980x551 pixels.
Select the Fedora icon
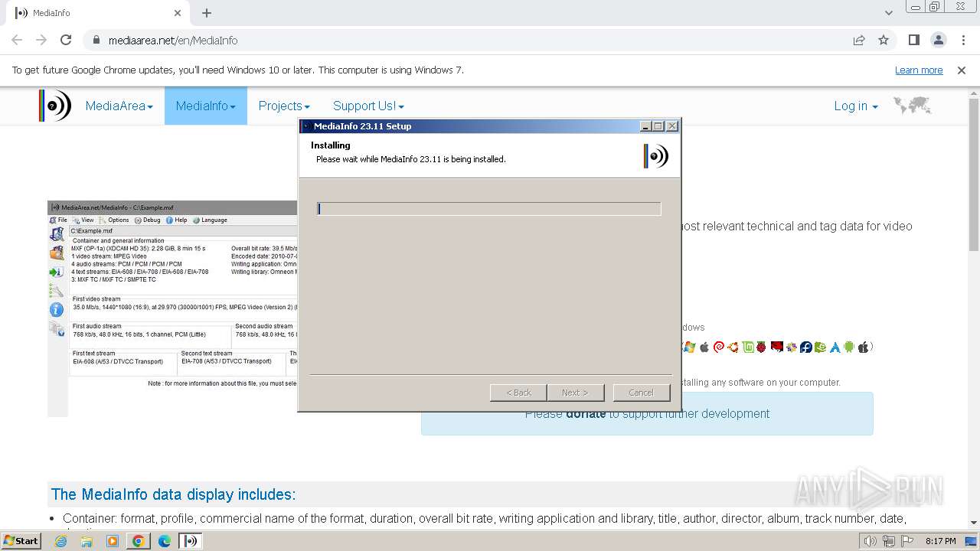click(x=806, y=347)
